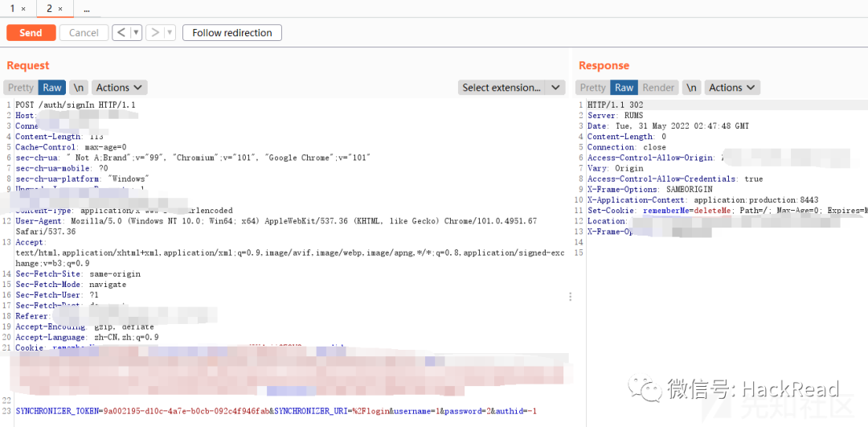Switch Response view to Raw
Image resolution: width=868 pixels, height=427 pixels.
coord(624,88)
